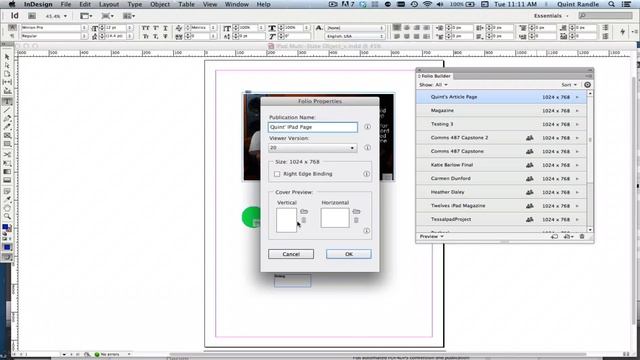Show info for Publication Name field

(x=367, y=127)
